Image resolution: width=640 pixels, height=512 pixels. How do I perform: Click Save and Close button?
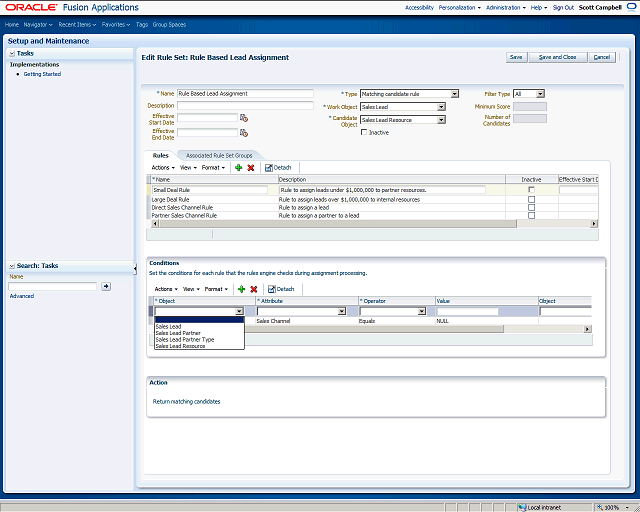(x=557, y=57)
